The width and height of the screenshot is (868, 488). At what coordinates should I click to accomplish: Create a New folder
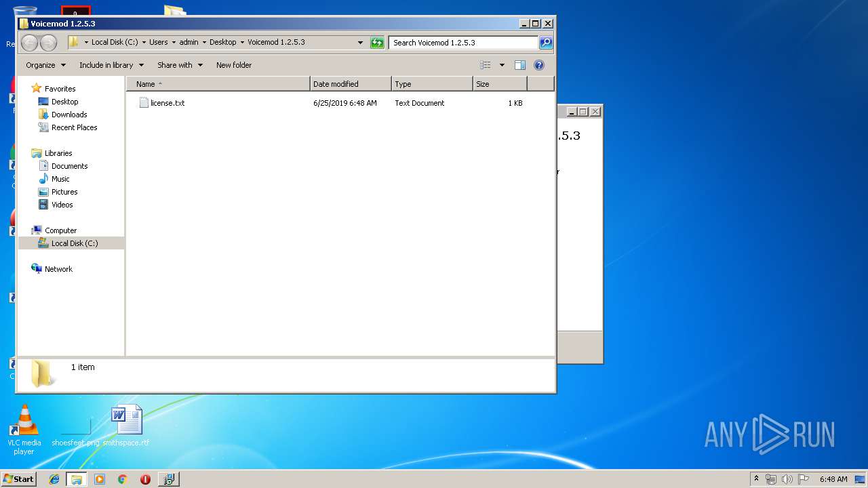pos(234,65)
